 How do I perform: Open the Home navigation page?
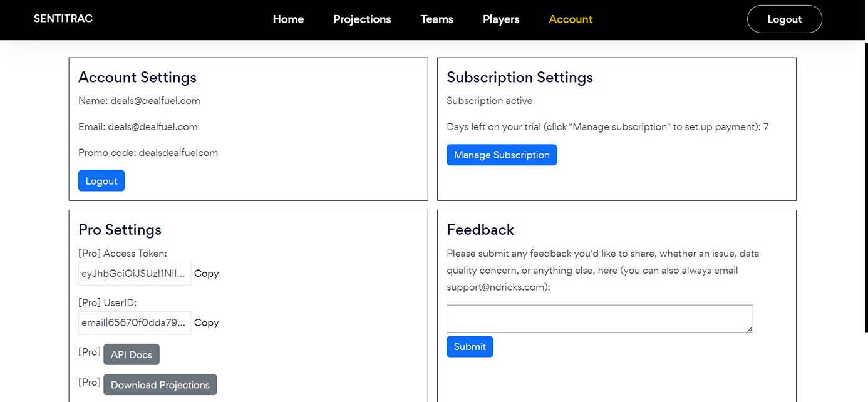pyautogui.click(x=287, y=19)
